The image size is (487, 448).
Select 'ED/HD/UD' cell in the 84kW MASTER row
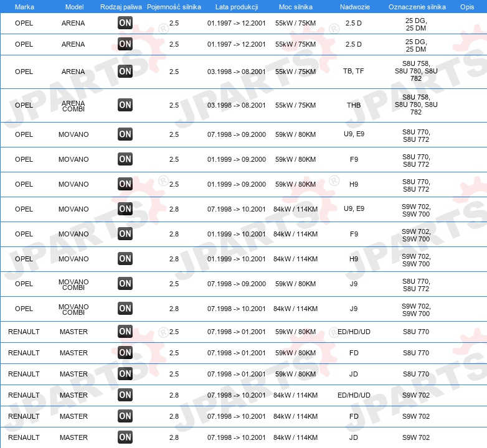coord(354,395)
